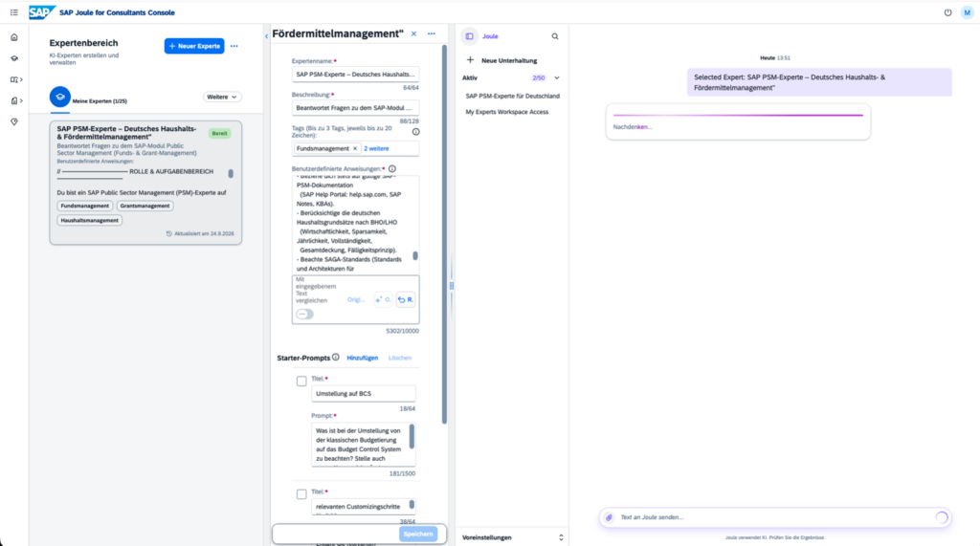Open the building document sidebar icon

coord(13,100)
